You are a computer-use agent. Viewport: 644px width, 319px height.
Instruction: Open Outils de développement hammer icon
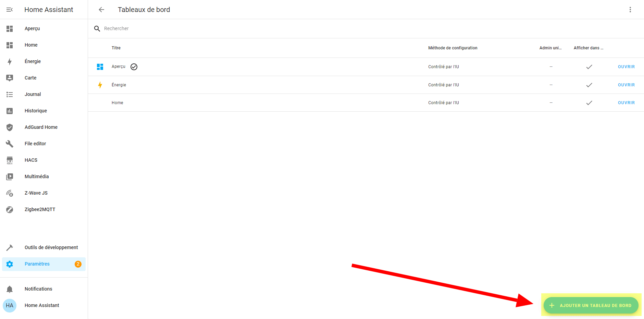click(10, 248)
